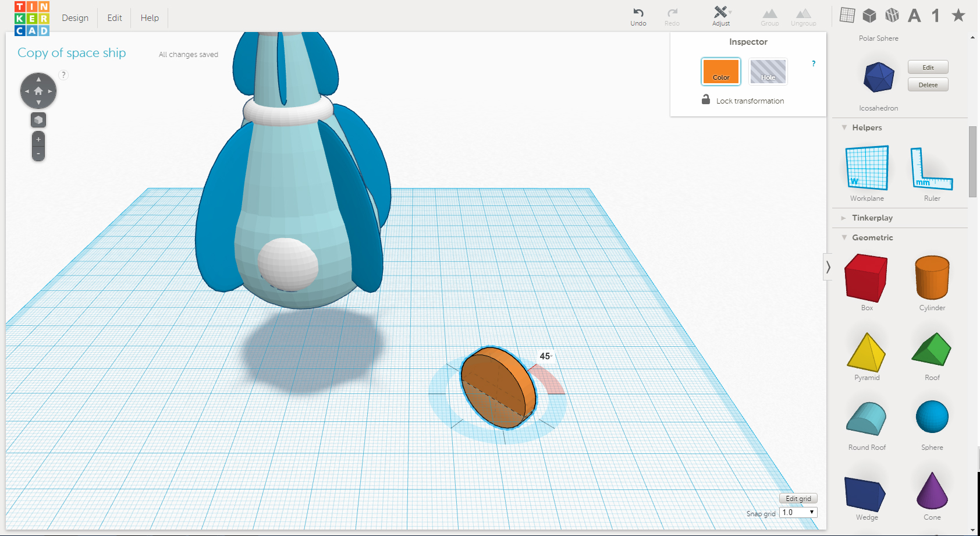Viewport: 980px width, 536px height.
Task: Rotate view right with right arrow
Action: pyautogui.click(x=50, y=91)
